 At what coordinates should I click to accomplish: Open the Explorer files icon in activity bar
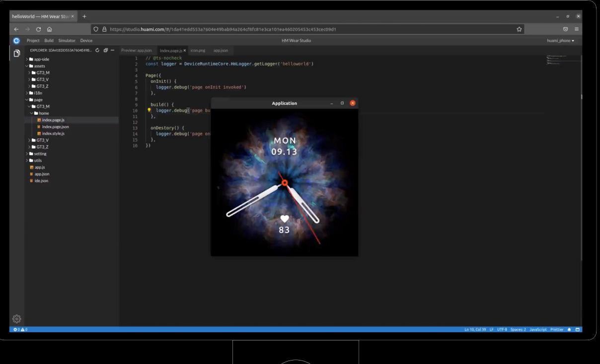pos(16,53)
